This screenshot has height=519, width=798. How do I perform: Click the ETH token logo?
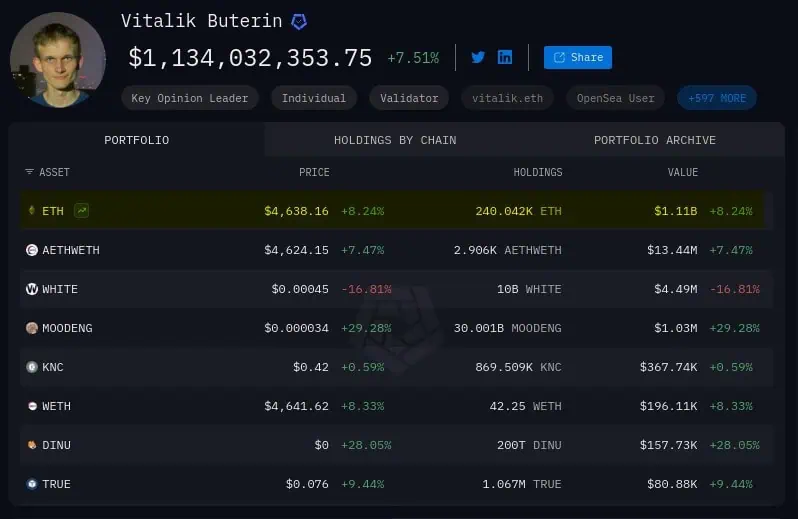click(32, 210)
